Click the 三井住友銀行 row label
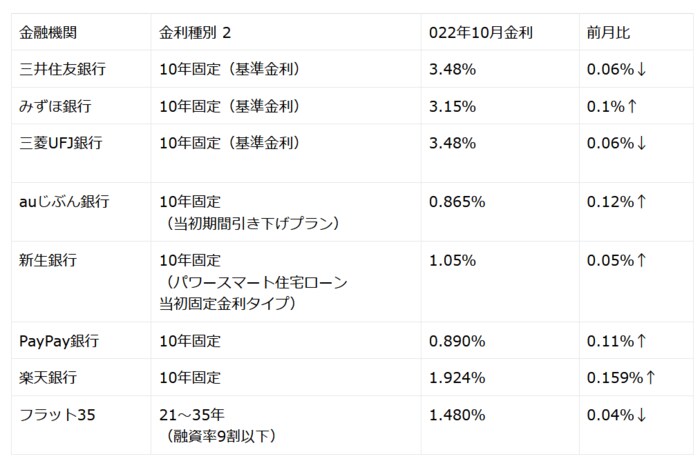 (x=63, y=69)
